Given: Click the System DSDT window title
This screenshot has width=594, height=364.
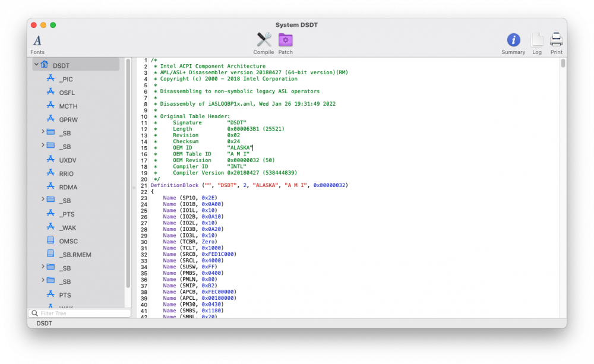Looking at the screenshot, I should coord(296,24).
